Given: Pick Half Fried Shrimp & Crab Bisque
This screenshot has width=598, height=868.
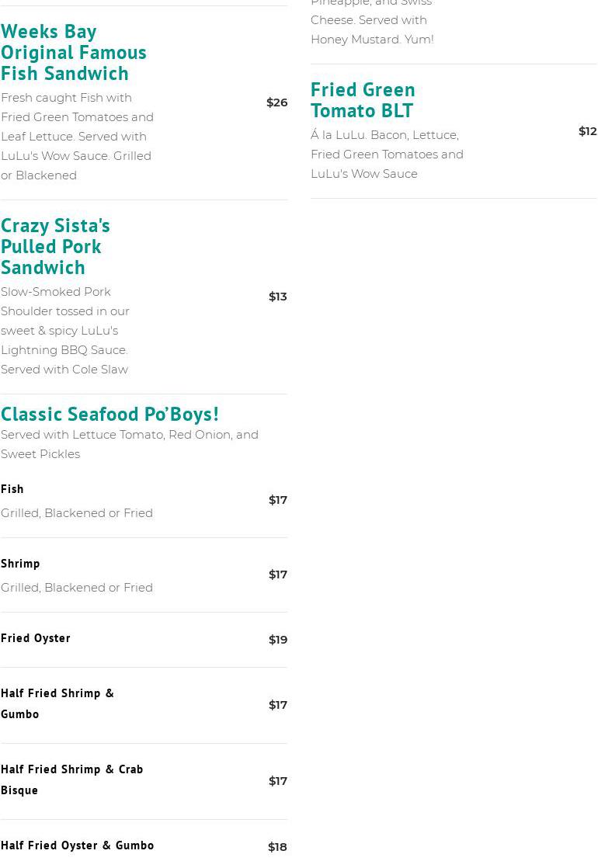Looking at the screenshot, I should click(x=72, y=779).
